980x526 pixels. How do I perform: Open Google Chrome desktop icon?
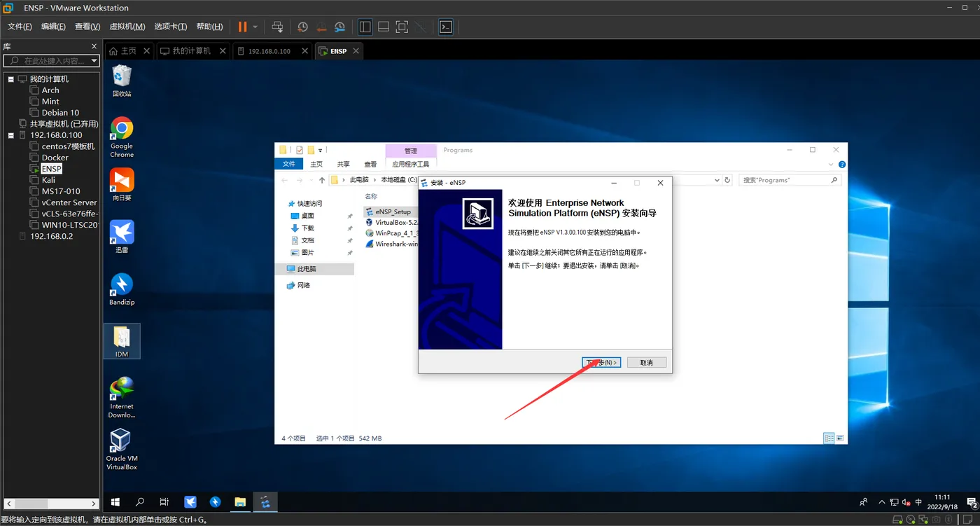(x=122, y=137)
